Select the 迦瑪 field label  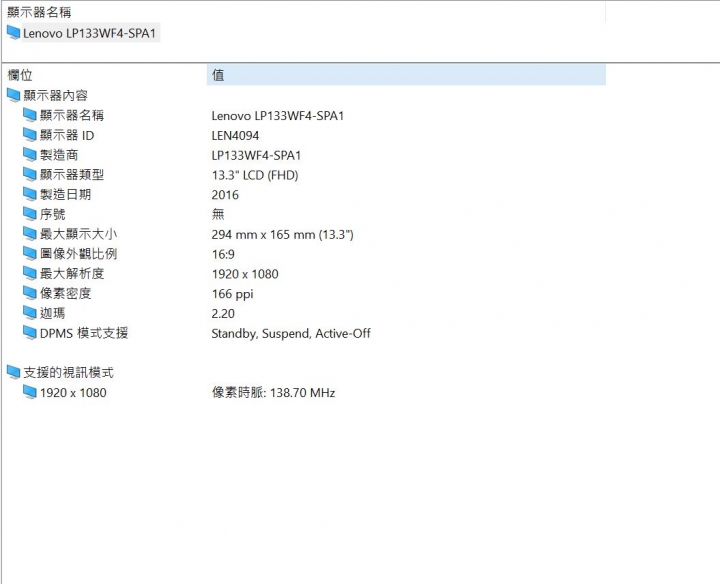point(52,313)
